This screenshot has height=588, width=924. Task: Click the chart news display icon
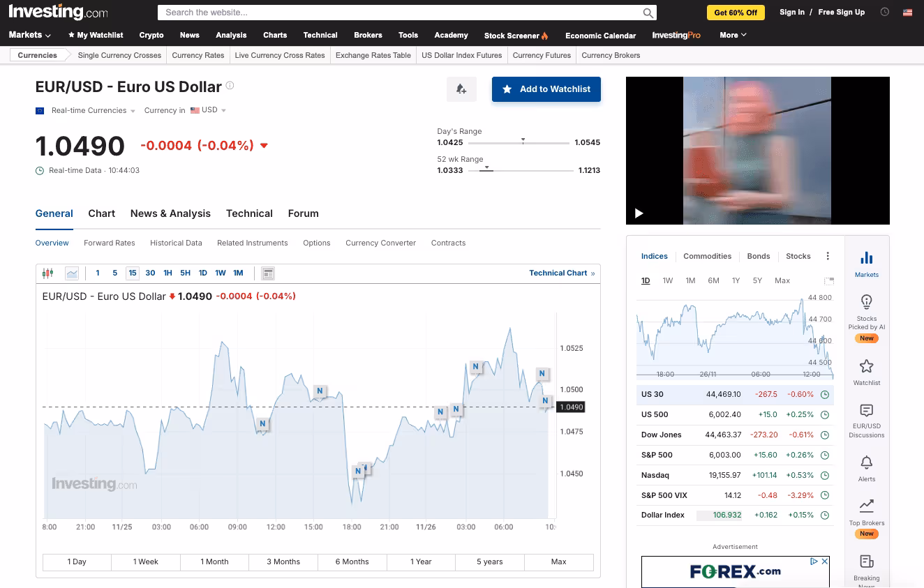coord(268,273)
